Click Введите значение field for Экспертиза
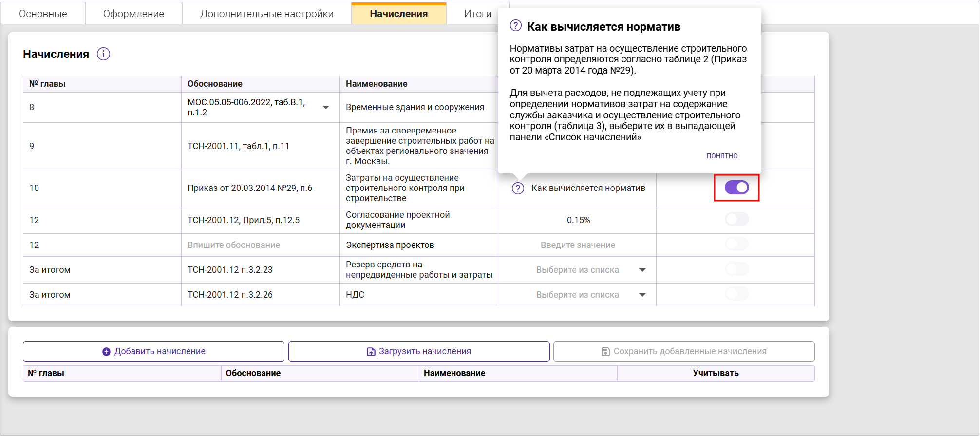The width and height of the screenshot is (980, 436). tap(577, 245)
